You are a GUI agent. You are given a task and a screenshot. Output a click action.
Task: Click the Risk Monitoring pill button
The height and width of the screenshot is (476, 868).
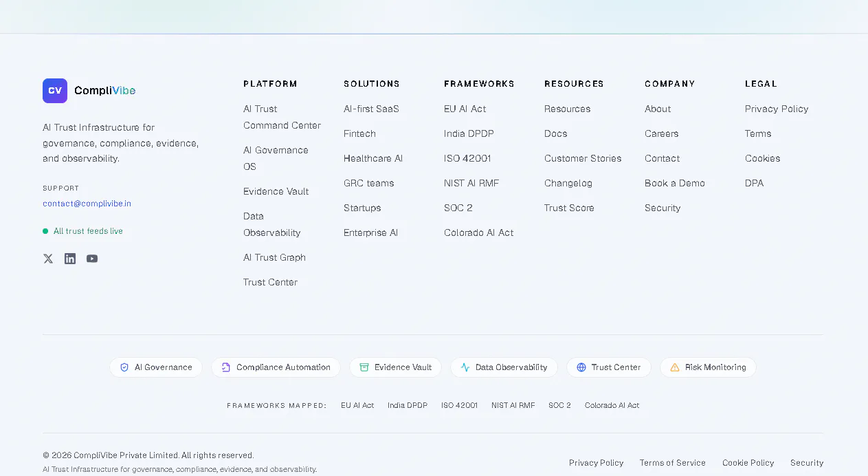pyautogui.click(x=708, y=367)
